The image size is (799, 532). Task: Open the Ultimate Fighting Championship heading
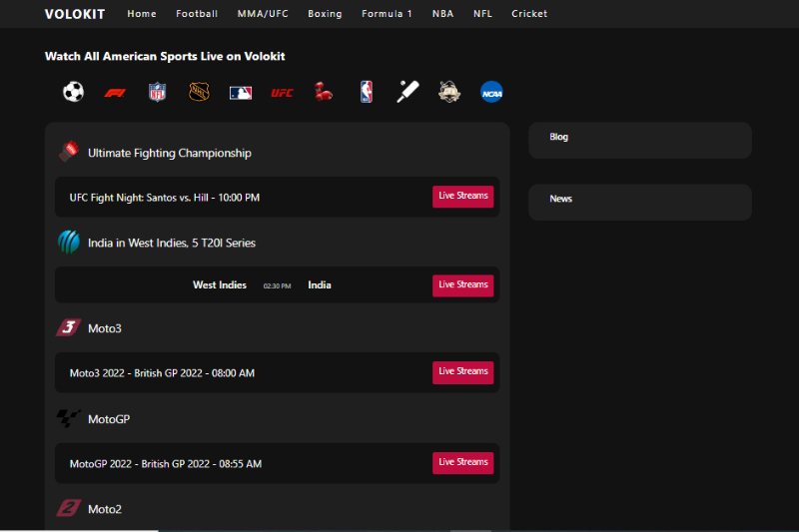coord(170,153)
